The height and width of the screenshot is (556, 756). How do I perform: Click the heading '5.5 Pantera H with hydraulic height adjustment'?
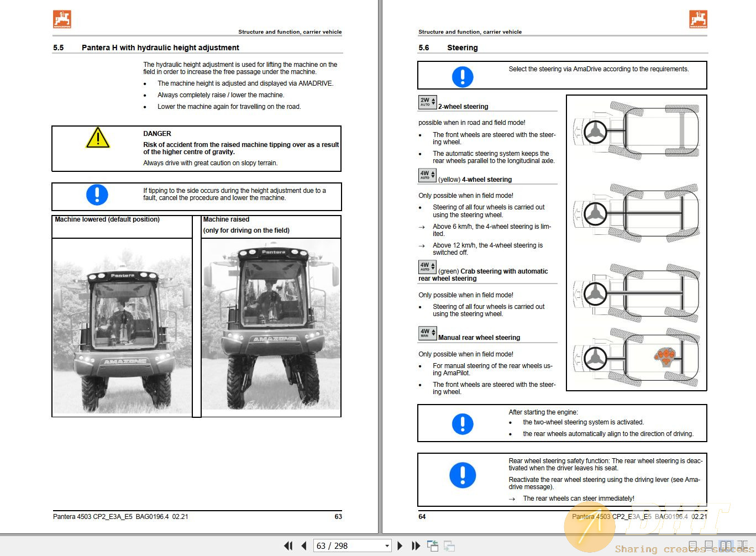pos(146,48)
